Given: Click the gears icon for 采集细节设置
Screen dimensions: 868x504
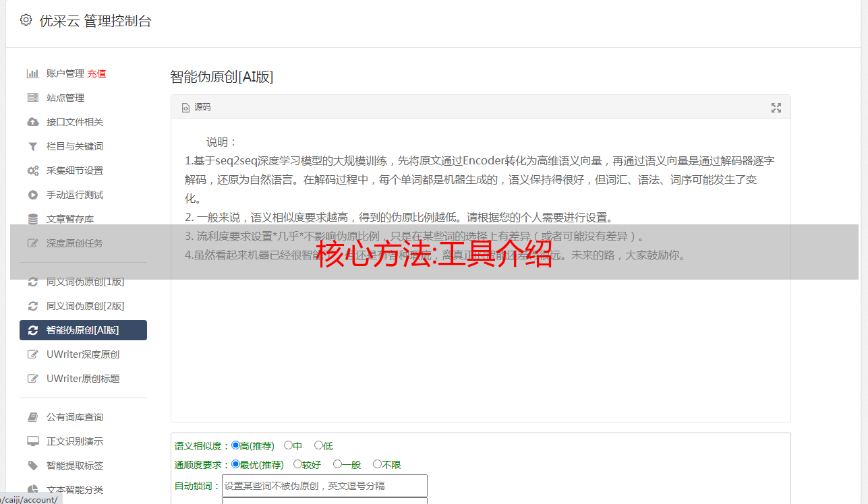Looking at the screenshot, I should pyautogui.click(x=32, y=170).
